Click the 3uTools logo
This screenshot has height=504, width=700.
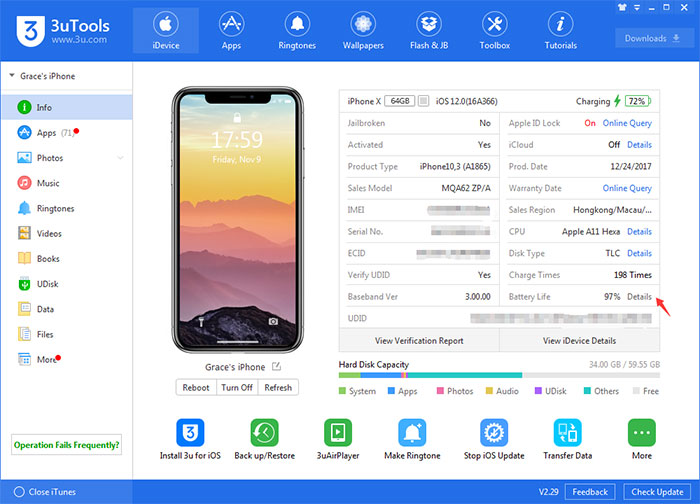pos(63,31)
